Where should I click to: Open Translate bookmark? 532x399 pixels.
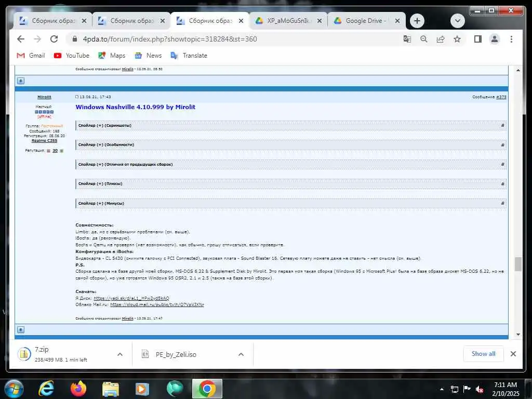[189, 55]
